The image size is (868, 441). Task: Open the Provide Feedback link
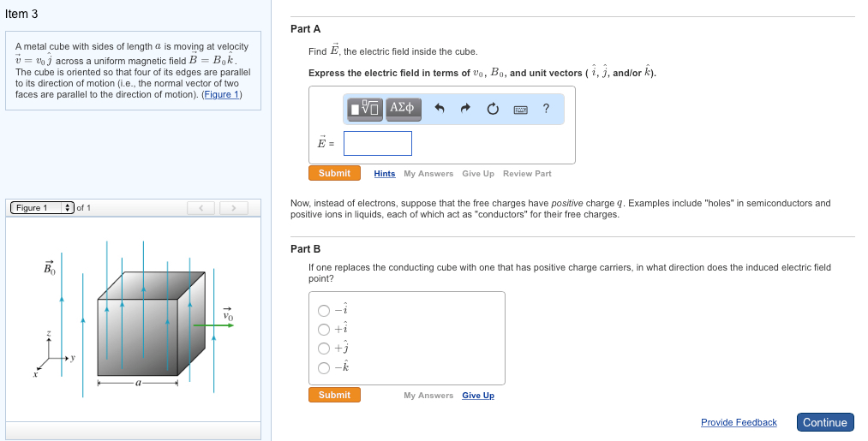coord(739,422)
